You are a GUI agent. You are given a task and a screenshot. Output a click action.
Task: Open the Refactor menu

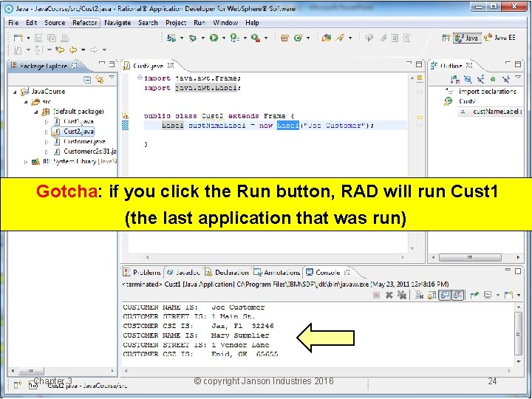point(84,23)
